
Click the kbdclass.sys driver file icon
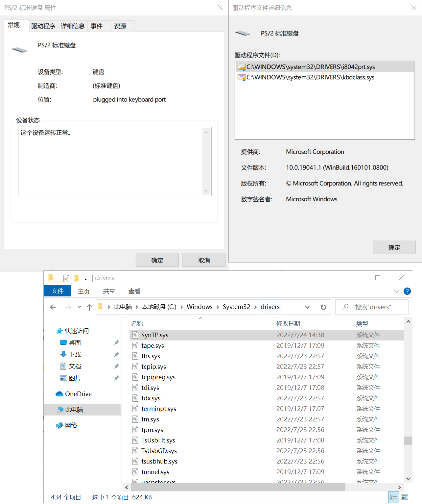(x=242, y=78)
